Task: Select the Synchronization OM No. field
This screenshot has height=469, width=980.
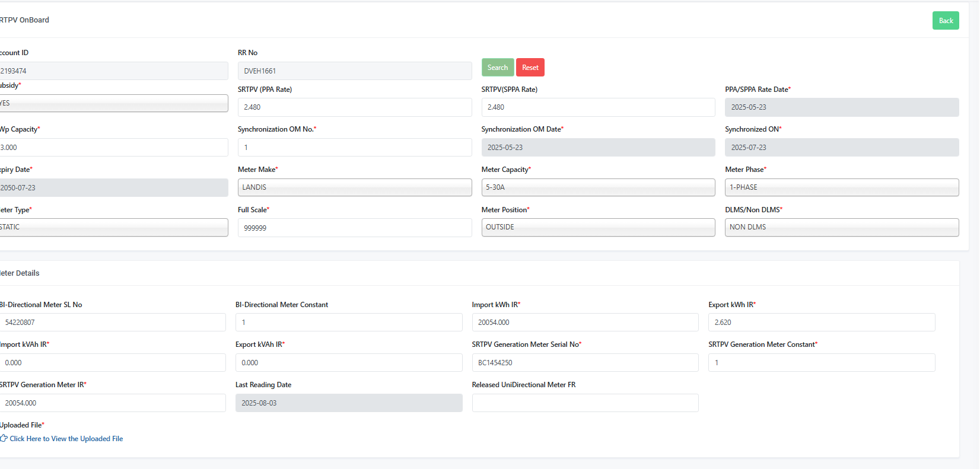Action: point(354,148)
